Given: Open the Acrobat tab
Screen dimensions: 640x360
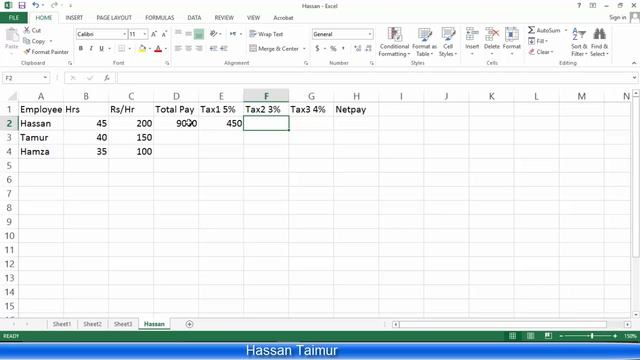Looking at the screenshot, I should pyautogui.click(x=283, y=18).
